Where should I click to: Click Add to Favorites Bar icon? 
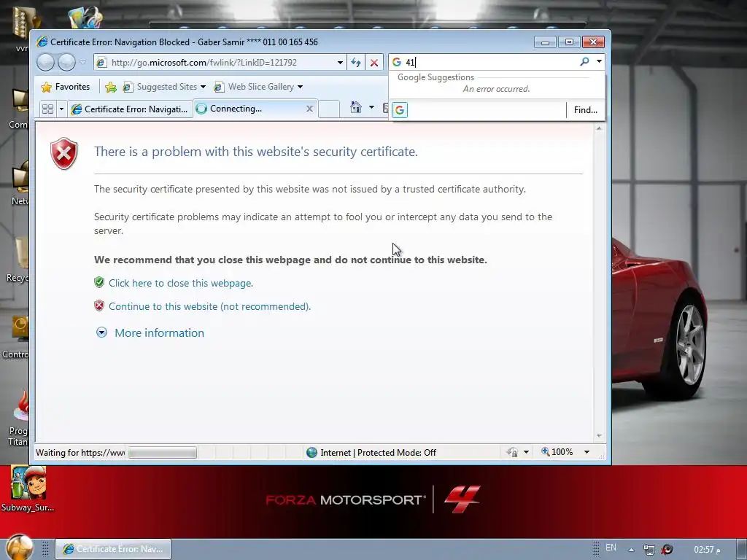click(111, 87)
